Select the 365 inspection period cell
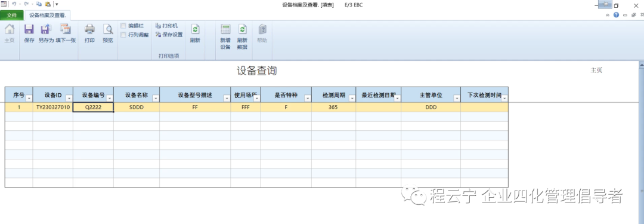The image size is (644, 224). click(333, 107)
